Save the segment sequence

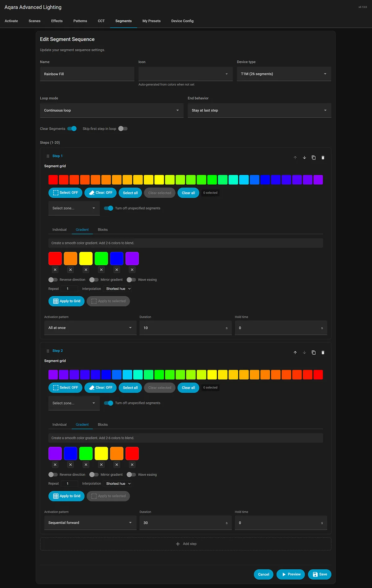pos(320,574)
